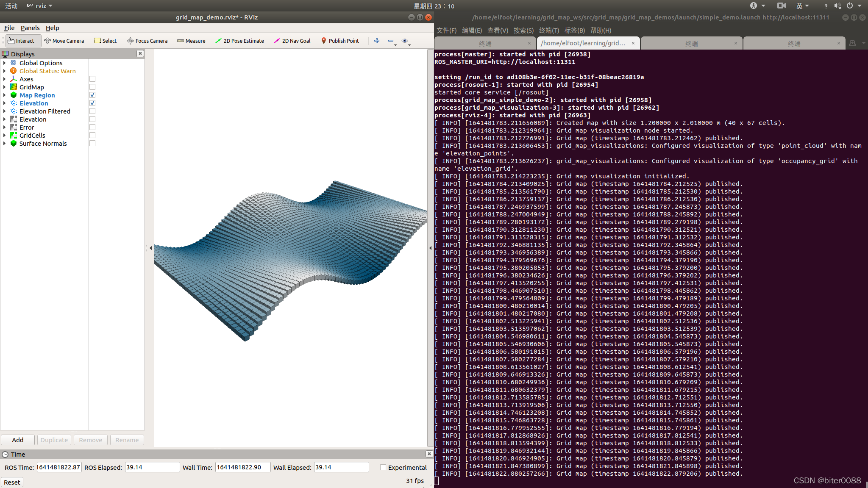This screenshot has width=868, height=488.
Task: Select the Measure tool
Action: (x=191, y=41)
